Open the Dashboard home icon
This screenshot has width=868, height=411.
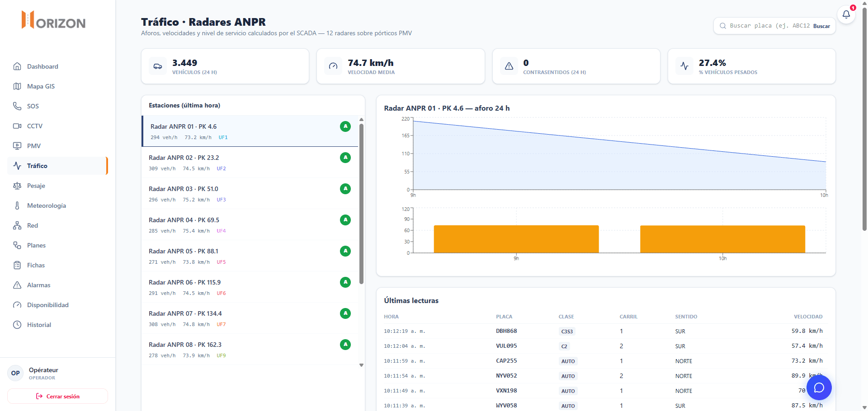click(x=17, y=66)
